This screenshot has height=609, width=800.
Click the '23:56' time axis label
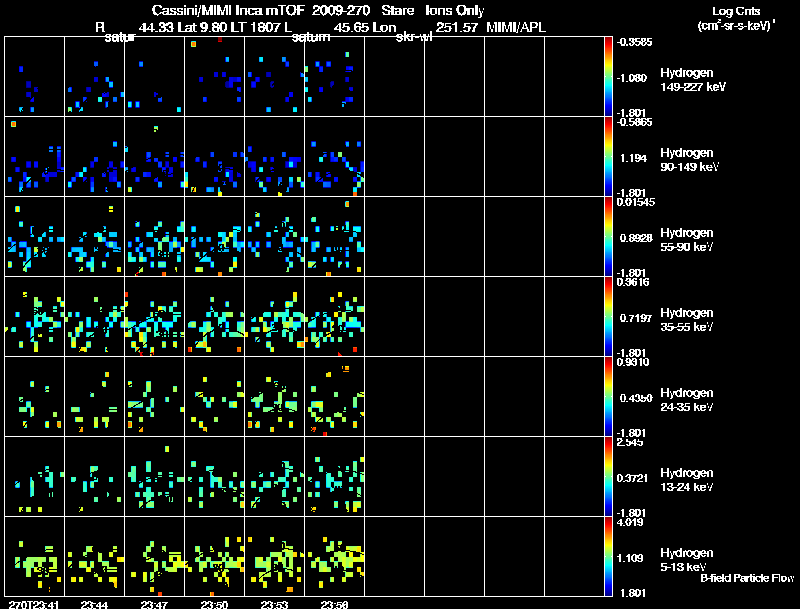(335, 605)
